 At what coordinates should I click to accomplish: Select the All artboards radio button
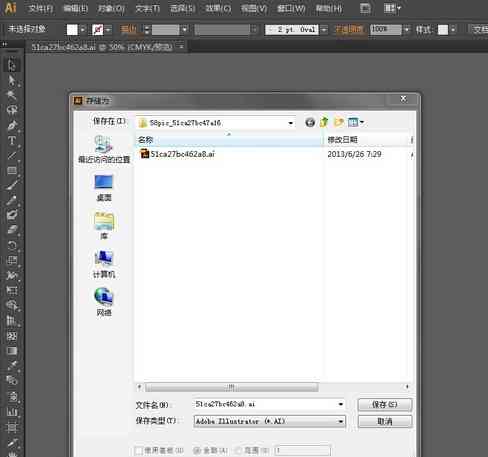click(x=197, y=451)
